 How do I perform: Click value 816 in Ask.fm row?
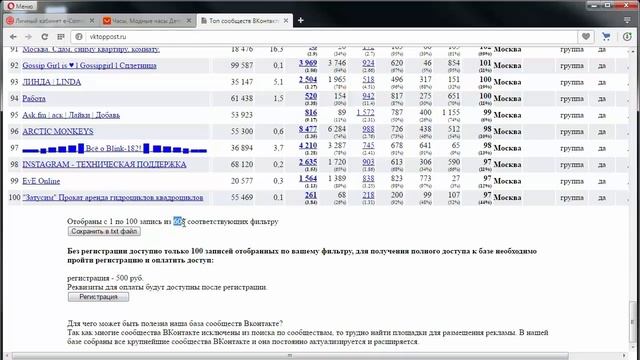tap(311, 112)
